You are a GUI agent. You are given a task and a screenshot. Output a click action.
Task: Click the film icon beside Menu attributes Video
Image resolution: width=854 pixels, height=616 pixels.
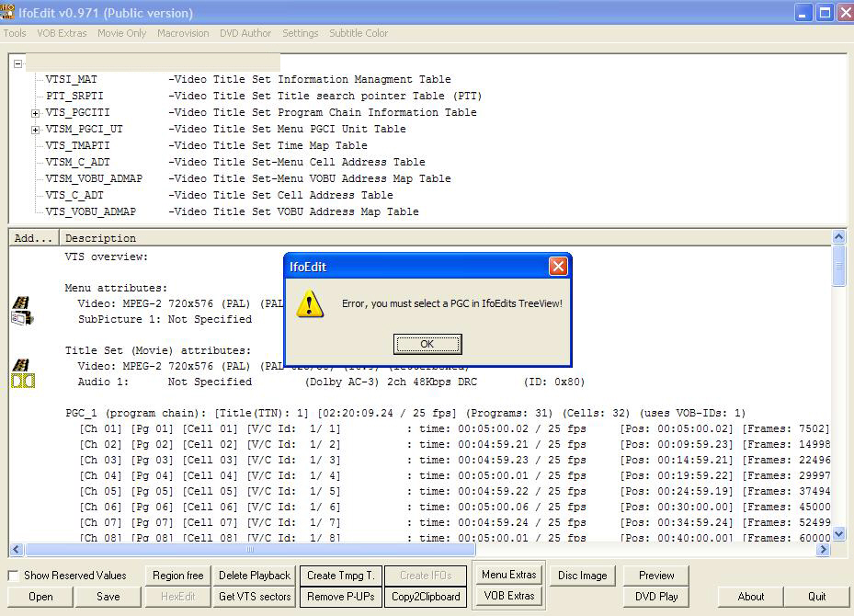click(21, 302)
